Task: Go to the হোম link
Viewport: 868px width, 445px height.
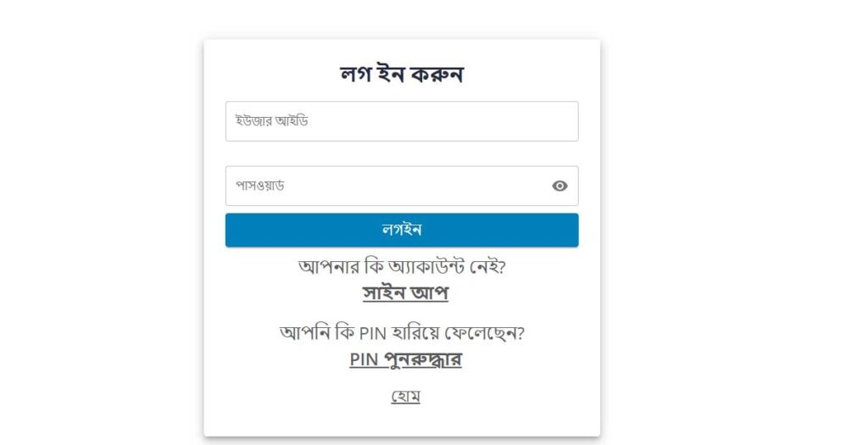Action: (405, 396)
